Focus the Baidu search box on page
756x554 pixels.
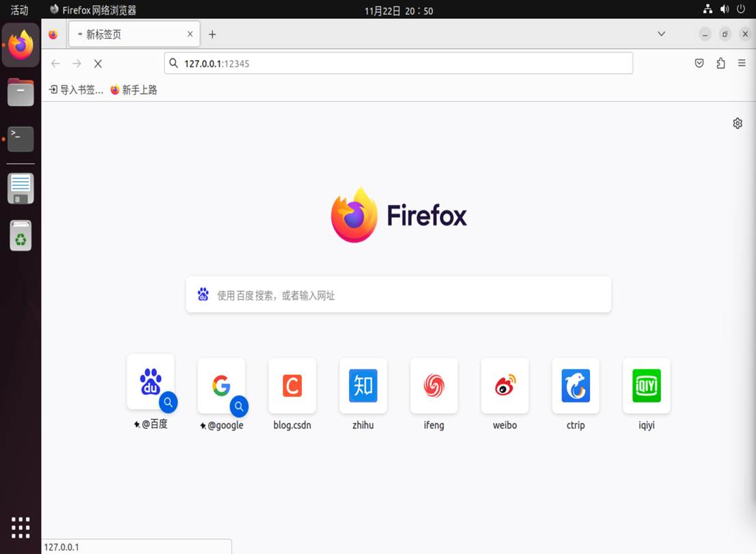(x=398, y=294)
